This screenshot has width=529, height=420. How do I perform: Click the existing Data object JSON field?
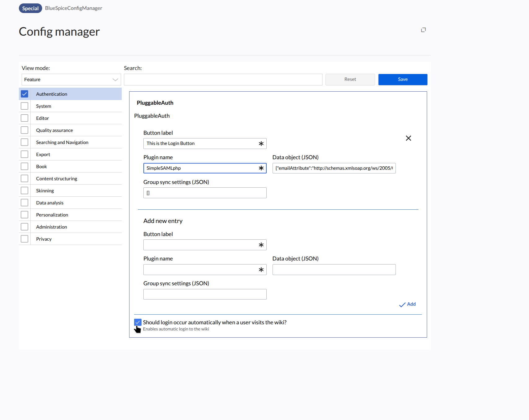click(334, 168)
